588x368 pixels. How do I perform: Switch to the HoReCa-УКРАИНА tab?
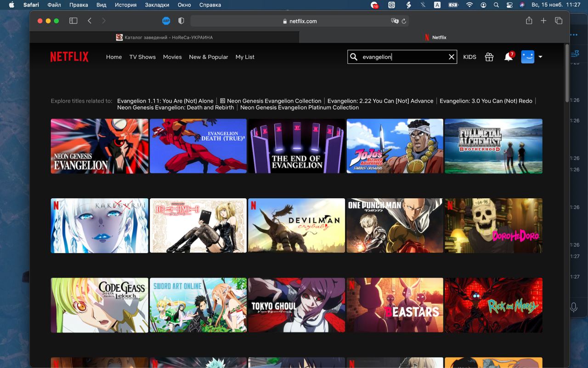coord(164,37)
